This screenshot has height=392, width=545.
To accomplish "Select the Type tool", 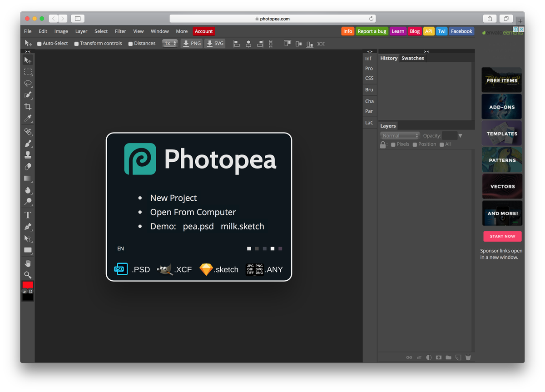I will 28,215.
